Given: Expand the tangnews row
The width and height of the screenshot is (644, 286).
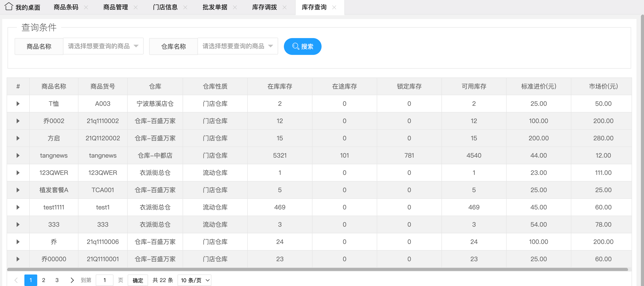Looking at the screenshot, I should [x=18, y=155].
